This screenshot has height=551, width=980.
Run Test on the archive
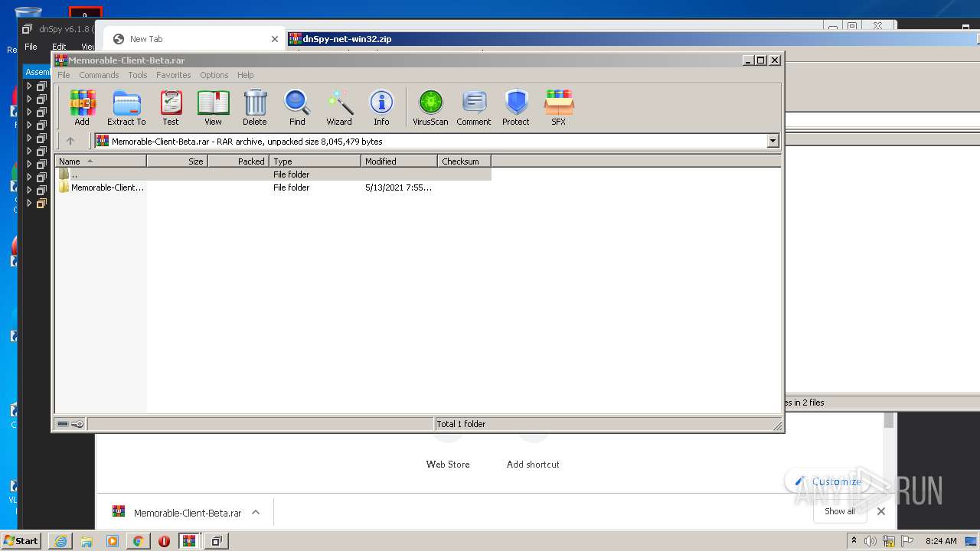[x=171, y=108]
